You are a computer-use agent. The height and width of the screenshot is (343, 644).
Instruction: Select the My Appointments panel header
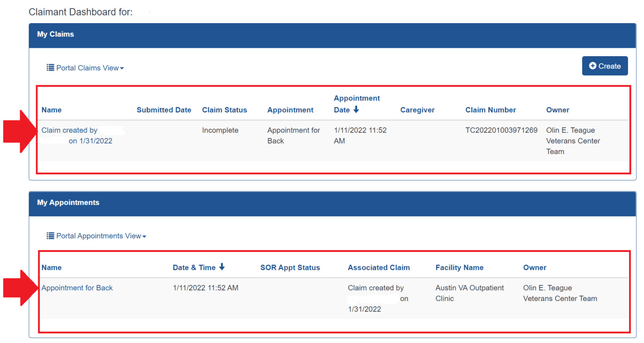(x=68, y=202)
